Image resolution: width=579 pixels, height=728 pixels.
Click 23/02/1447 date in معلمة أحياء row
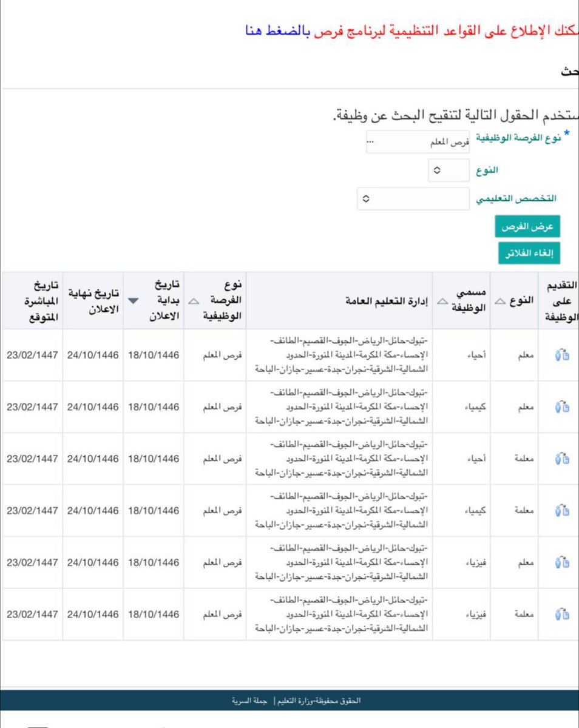(33, 459)
